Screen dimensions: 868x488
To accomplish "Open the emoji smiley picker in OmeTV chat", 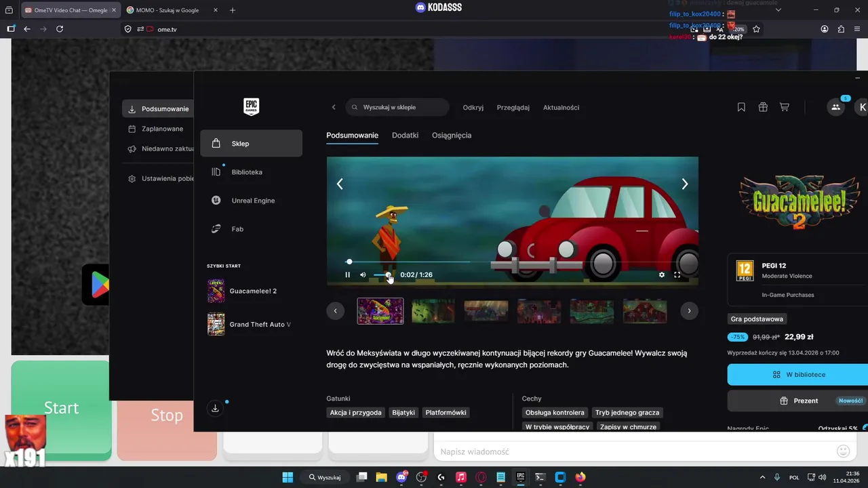I will tap(843, 451).
